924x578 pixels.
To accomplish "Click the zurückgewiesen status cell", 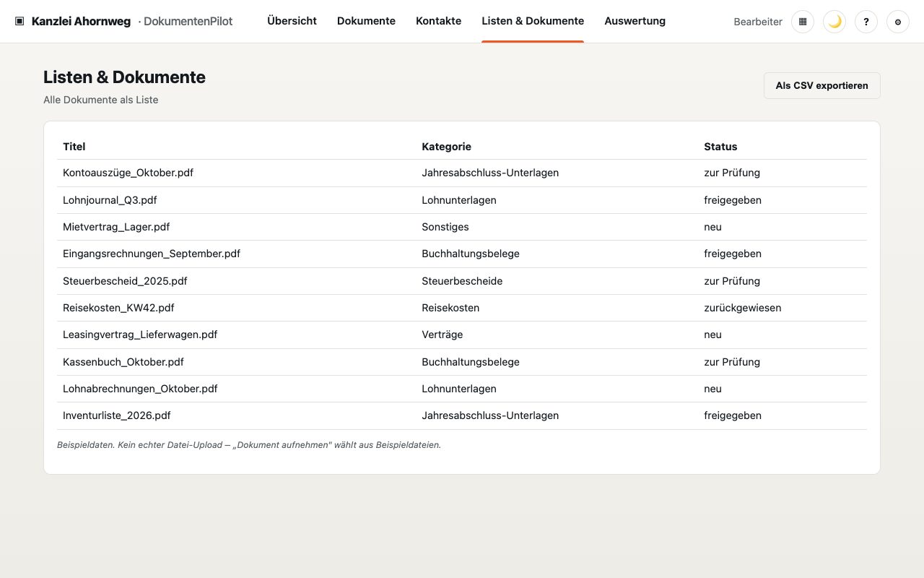I will click(743, 308).
